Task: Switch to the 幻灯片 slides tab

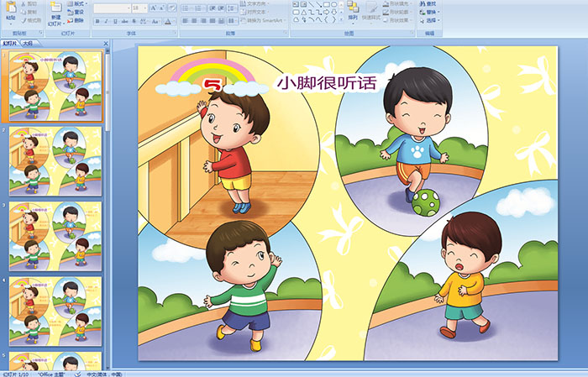Action: (x=9, y=44)
